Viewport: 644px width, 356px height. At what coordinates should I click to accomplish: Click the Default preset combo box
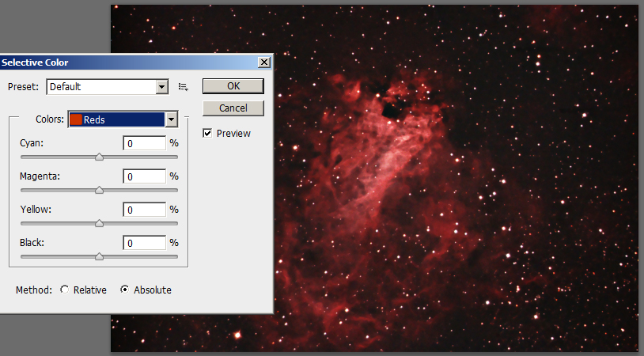(x=107, y=87)
